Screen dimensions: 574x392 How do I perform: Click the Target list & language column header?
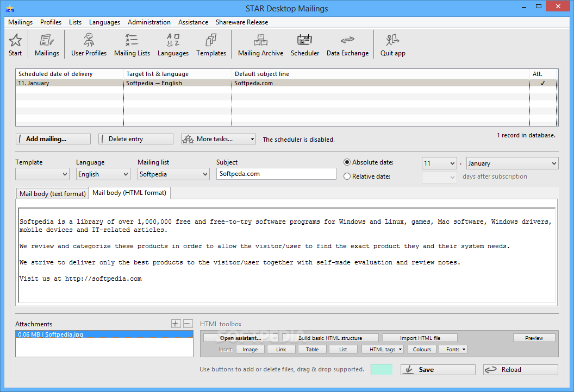tap(178, 74)
